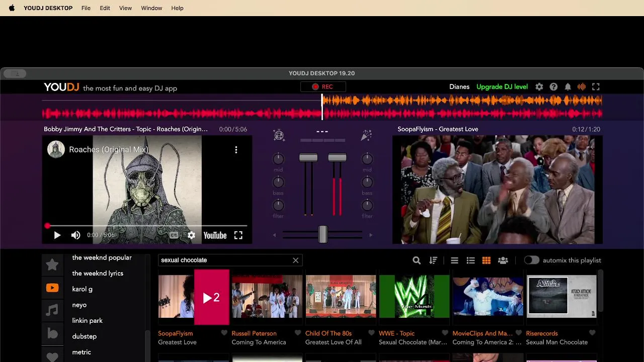The width and height of the screenshot is (644, 362).
Task: Clear the search field with X
Action: pyautogui.click(x=296, y=260)
